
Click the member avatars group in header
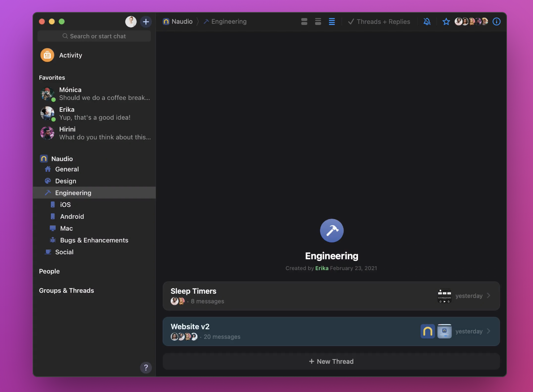(471, 22)
